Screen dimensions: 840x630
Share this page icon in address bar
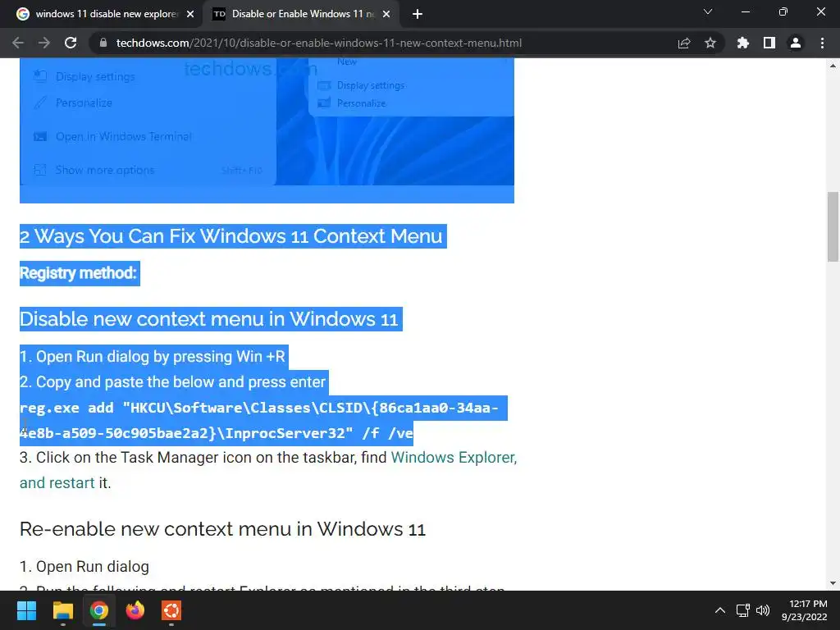click(x=684, y=43)
